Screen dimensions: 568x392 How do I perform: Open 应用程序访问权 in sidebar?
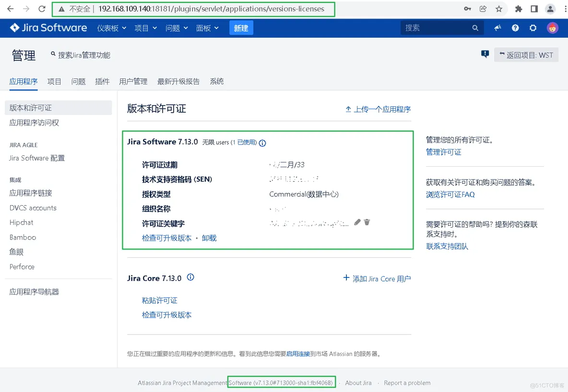(x=35, y=123)
